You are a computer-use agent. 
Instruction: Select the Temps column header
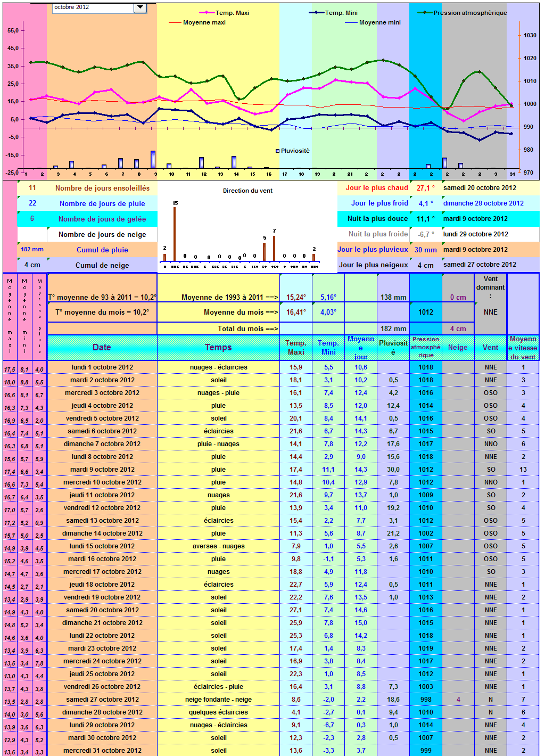[218, 348]
